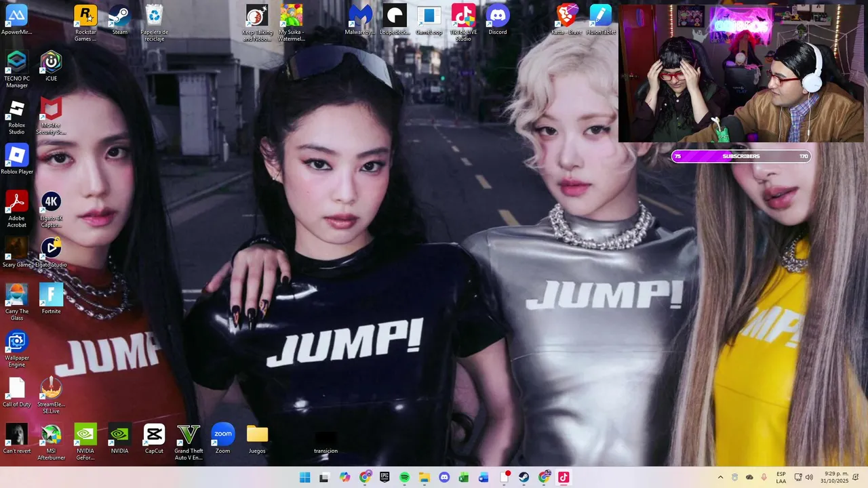868x488 pixels.
Task: Open network and volume quick settings
Action: (x=804, y=477)
